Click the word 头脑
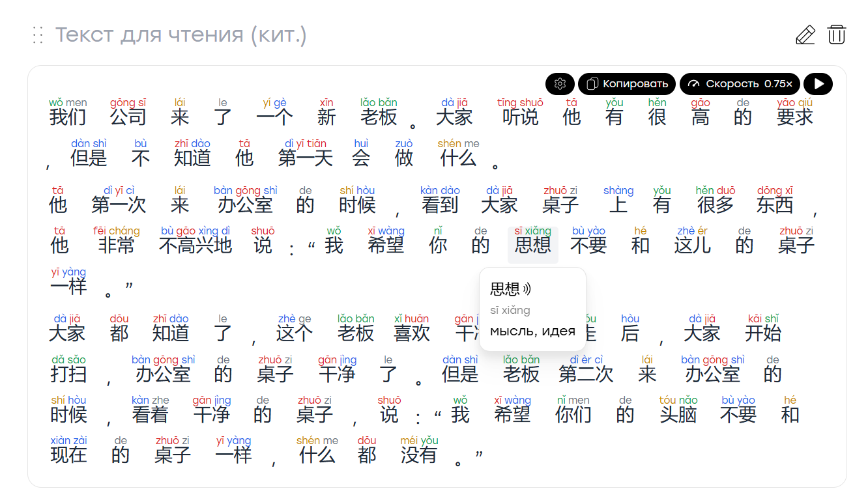Screen dimensions: 868x504 click(x=678, y=415)
